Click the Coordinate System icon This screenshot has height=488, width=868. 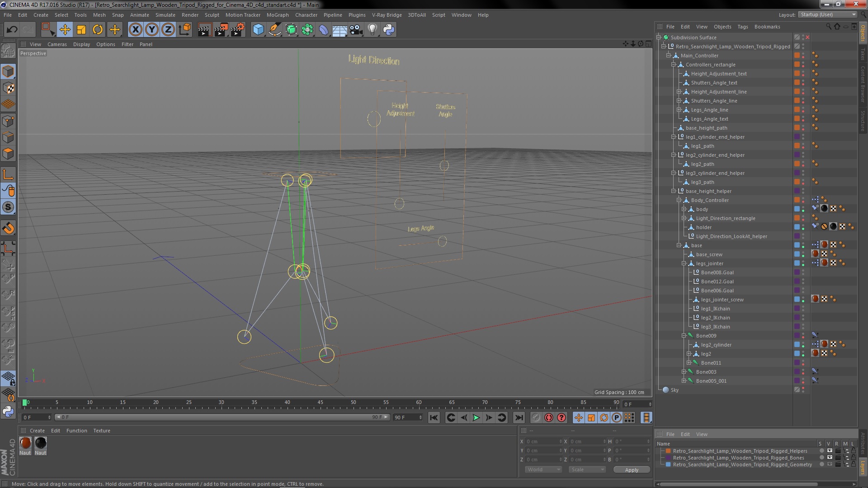[184, 30]
